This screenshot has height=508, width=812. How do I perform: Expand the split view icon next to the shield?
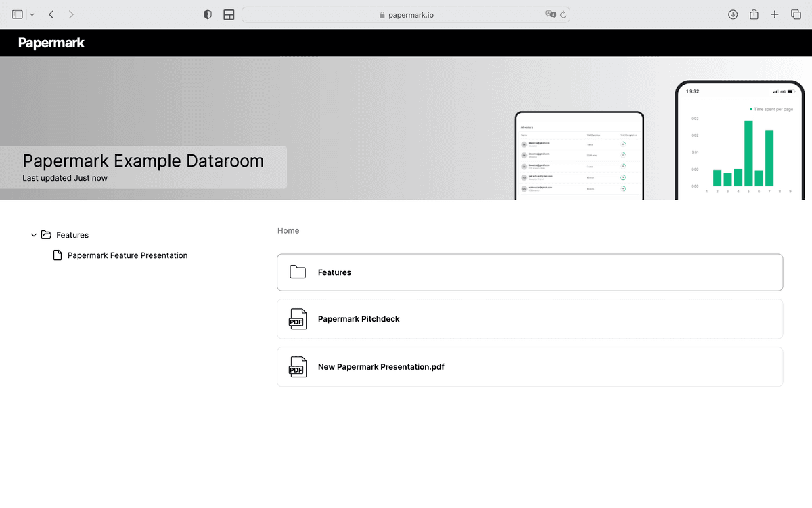(228, 14)
